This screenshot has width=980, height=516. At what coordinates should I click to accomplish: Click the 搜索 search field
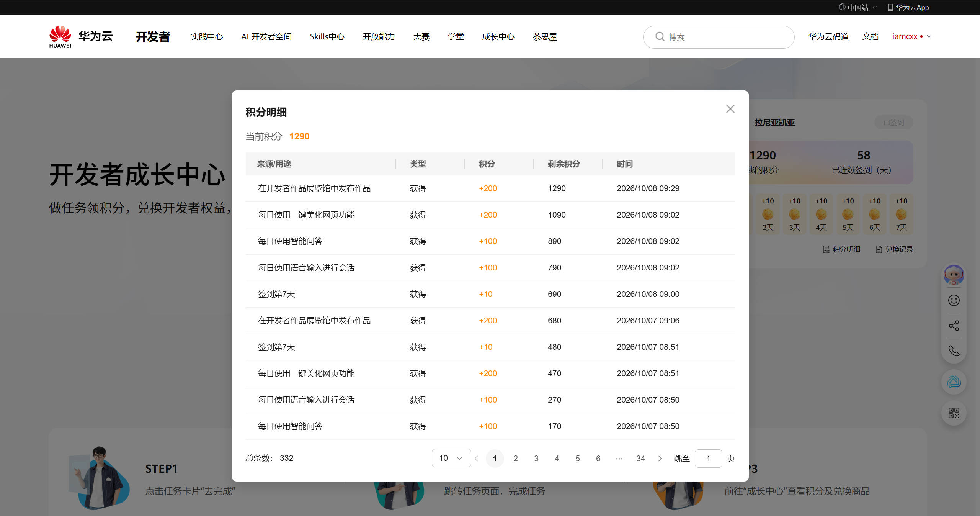719,37
